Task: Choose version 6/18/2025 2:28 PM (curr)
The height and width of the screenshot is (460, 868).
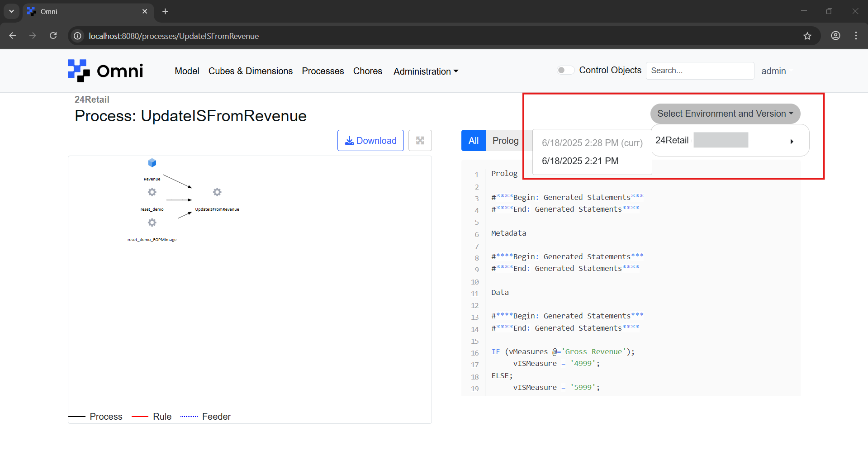Action: (x=592, y=143)
